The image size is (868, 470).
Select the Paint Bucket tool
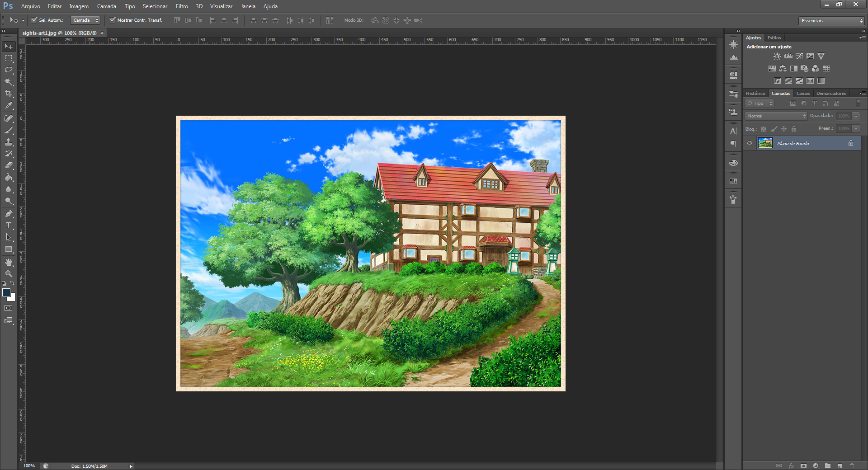coord(9,177)
